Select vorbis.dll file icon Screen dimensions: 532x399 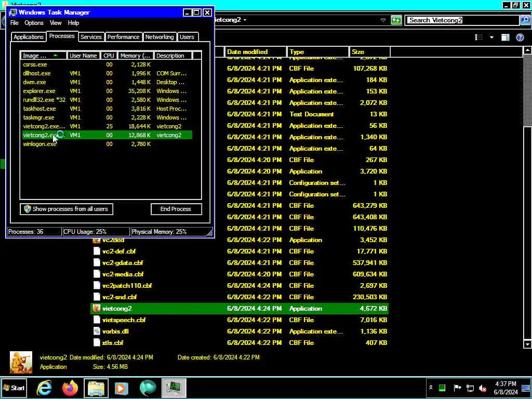[97, 331]
